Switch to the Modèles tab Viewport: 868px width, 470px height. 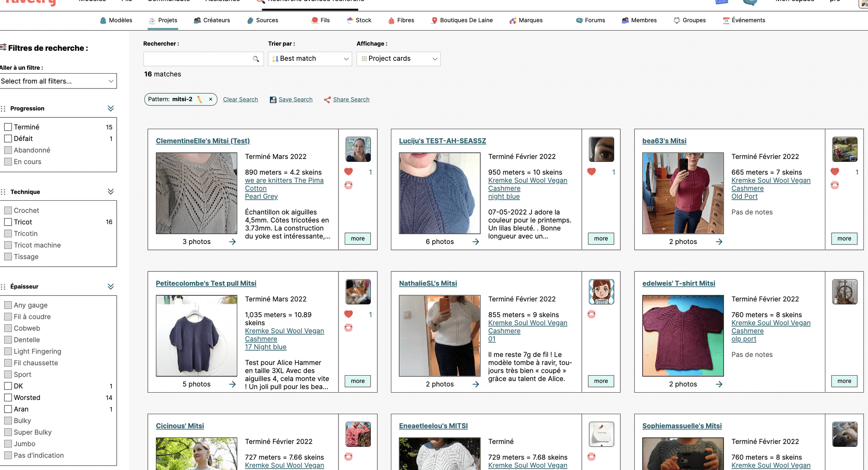click(116, 20)
